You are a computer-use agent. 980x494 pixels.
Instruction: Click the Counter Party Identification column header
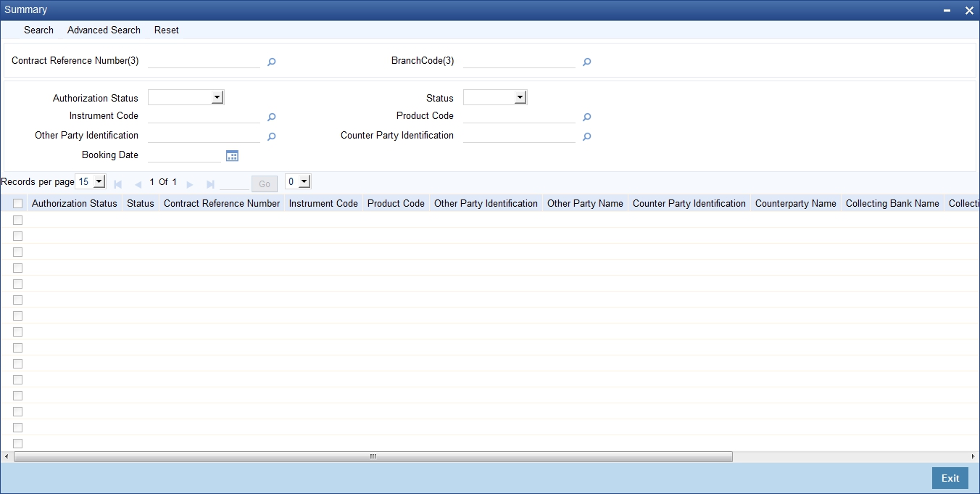click(689, 203)
